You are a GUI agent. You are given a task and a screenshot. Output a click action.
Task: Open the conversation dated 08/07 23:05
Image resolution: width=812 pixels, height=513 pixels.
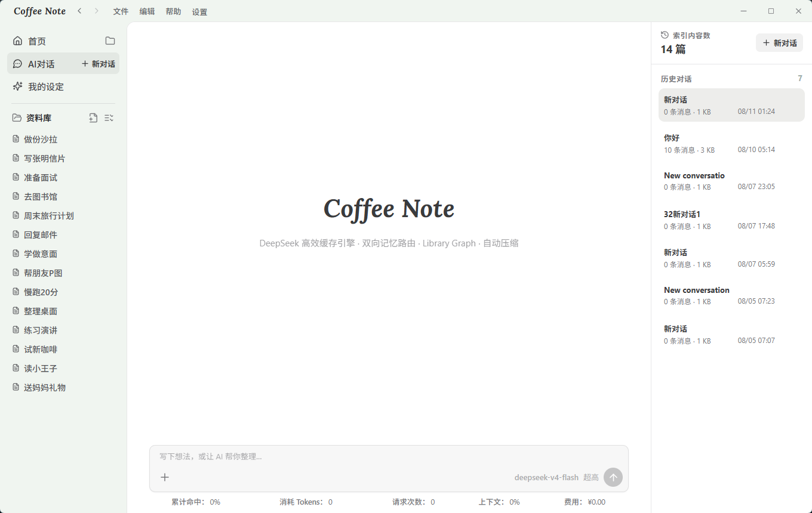pyautogui.click(x=731, y=181)
